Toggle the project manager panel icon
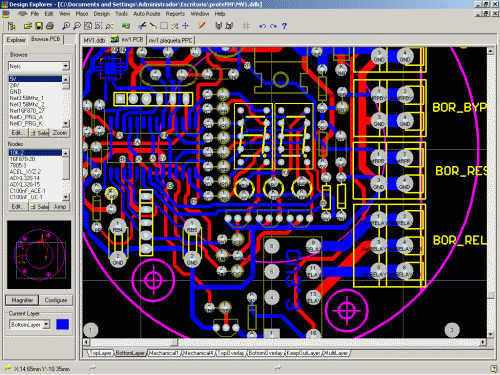Screen dimensions: 500x375 click(12, 26)
